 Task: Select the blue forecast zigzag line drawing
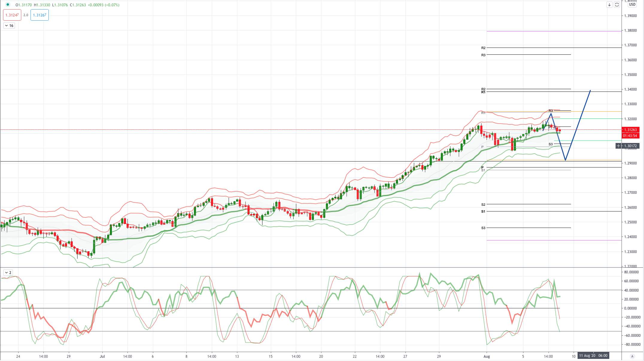click(x=578, y=125)
